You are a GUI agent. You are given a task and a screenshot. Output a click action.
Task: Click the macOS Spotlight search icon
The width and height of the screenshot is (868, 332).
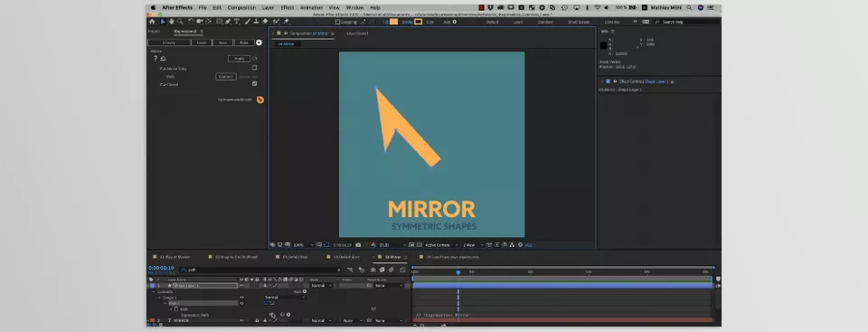(689, 8)
